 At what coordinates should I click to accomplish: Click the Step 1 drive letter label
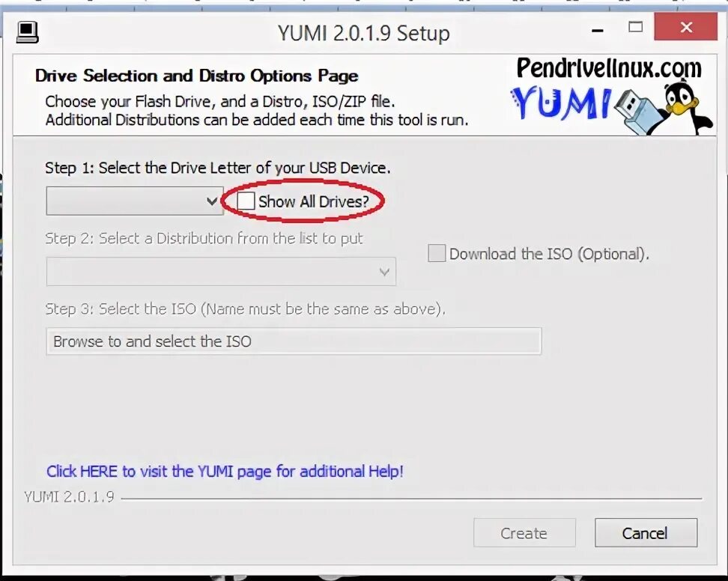217,168
